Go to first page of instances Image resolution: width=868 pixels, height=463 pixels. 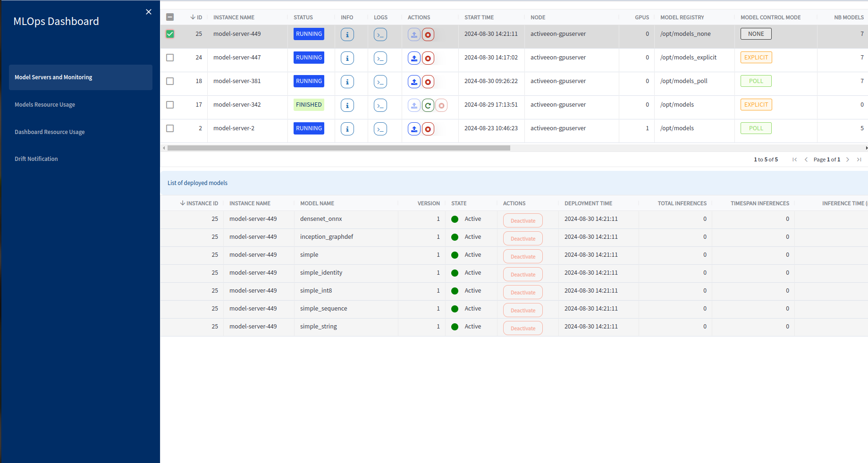click(x=795, y=160)
